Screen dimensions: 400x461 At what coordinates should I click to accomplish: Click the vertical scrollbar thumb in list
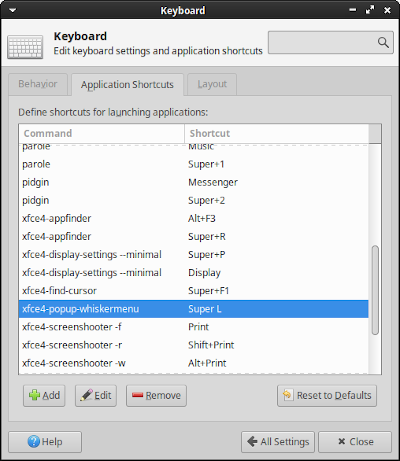click(375, 290)
